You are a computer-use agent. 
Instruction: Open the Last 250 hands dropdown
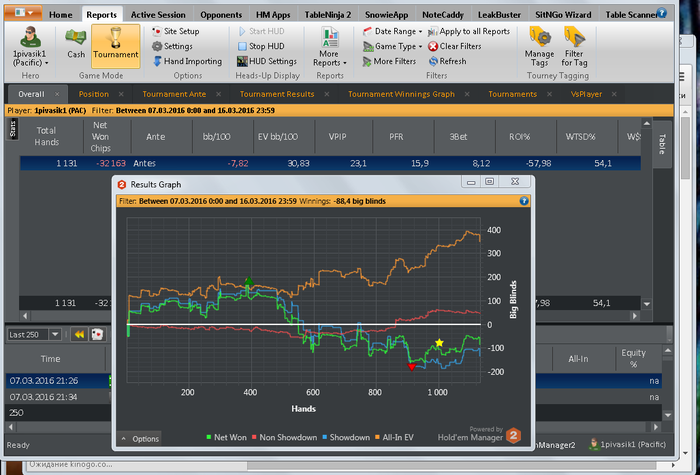[55, 334]
